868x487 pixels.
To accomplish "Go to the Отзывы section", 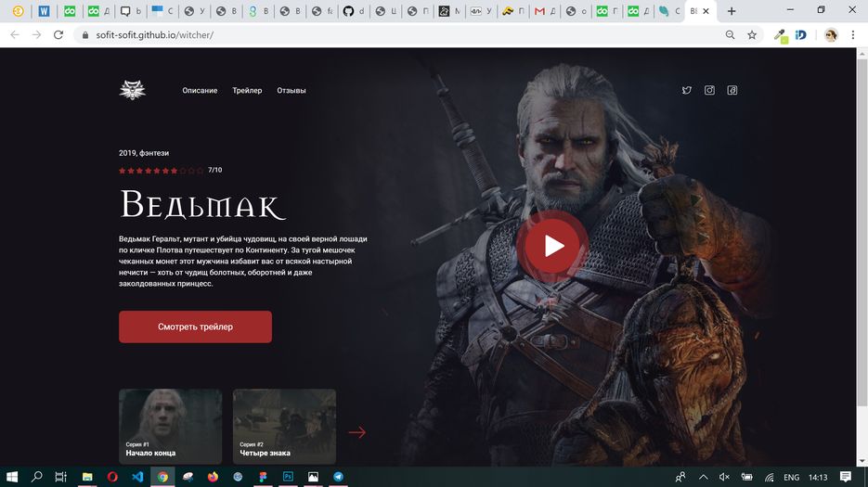I will coord(291,90).
